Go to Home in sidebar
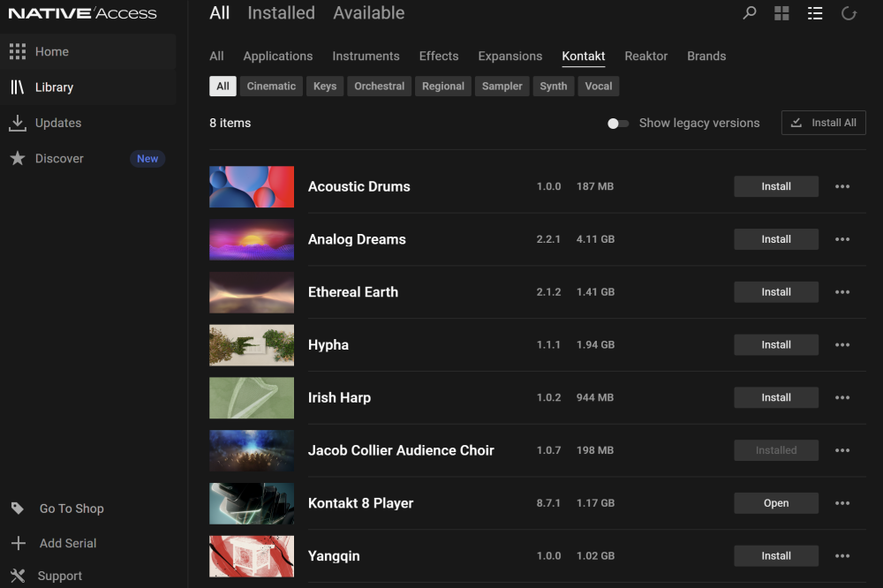 click(x=87, y=51)
